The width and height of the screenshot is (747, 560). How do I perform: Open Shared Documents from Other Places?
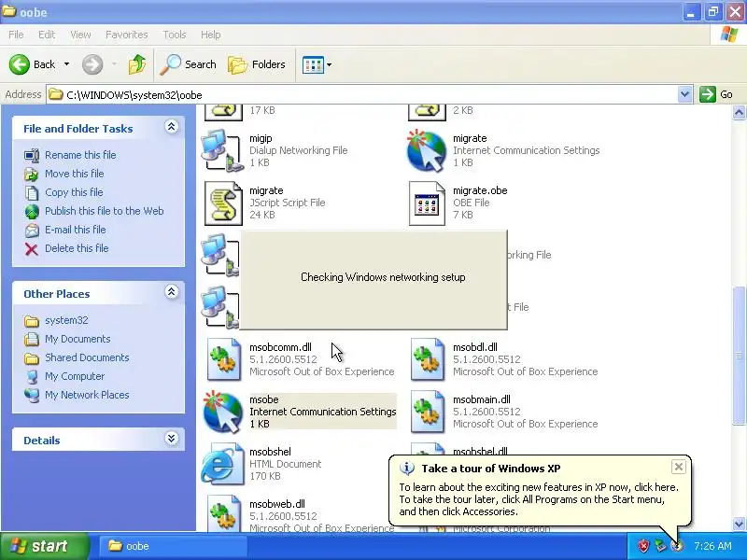(x=87, y=357)
